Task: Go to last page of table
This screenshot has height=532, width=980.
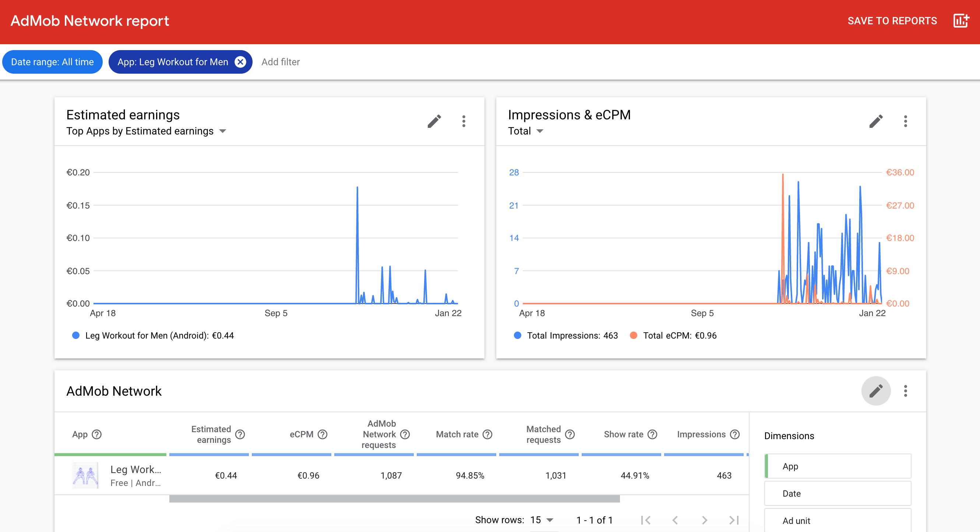Action: [x=734, y=520]
